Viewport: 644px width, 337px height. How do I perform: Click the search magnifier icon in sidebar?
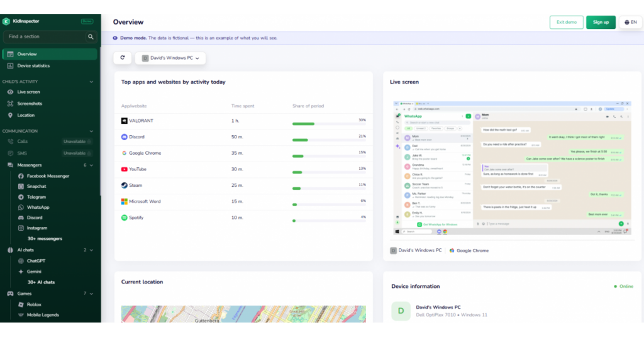click(x=91, y=36)
